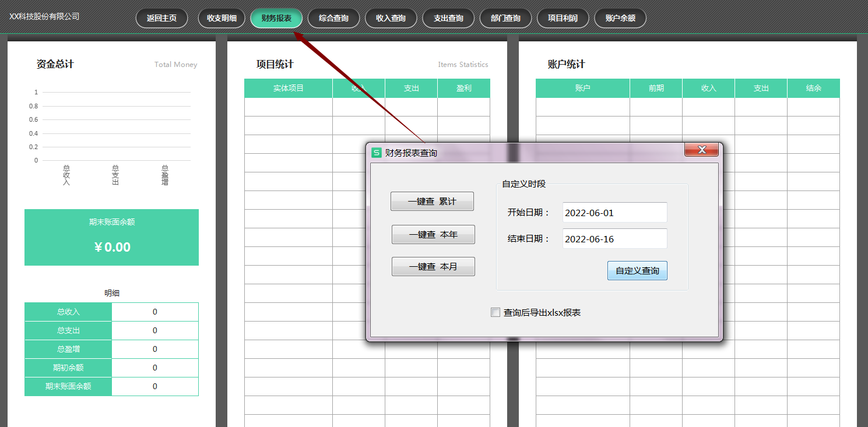View the 账户余额 tab
Viewport: 868px width, 427px height.
620,18
